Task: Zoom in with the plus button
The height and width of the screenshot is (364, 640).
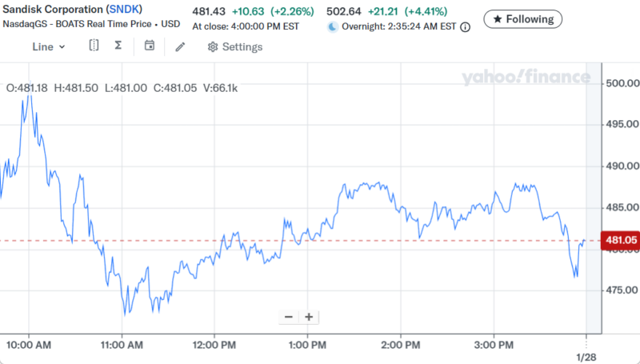Action: pyautogui.click(x=309, y=317)
